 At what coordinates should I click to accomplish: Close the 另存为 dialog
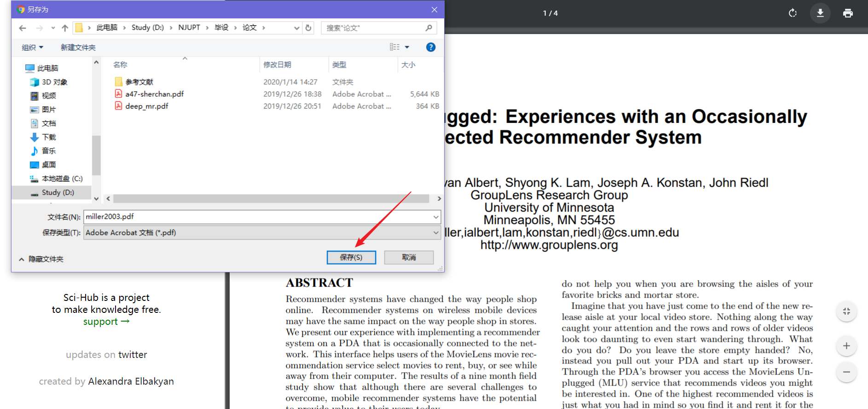[x=434, y=9]
